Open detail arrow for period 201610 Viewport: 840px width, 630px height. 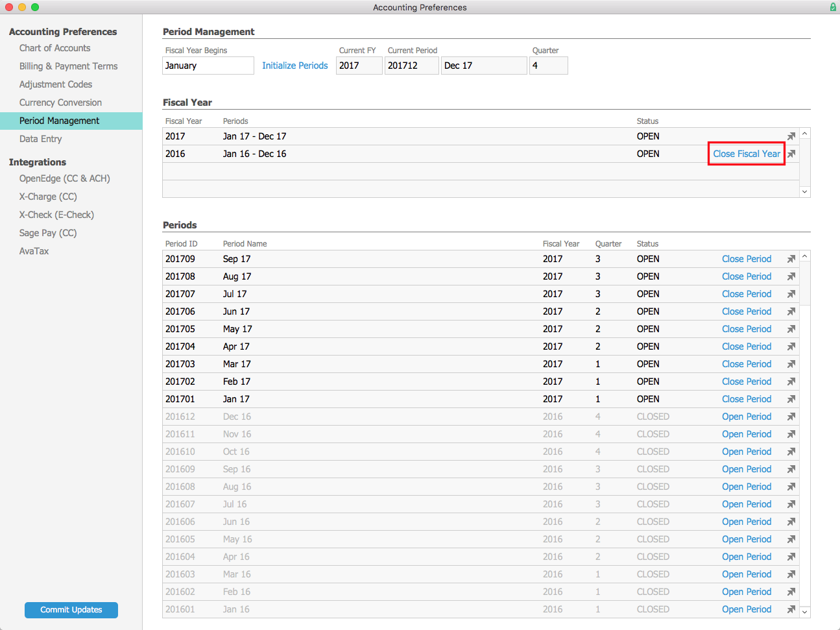coord(791,452)
